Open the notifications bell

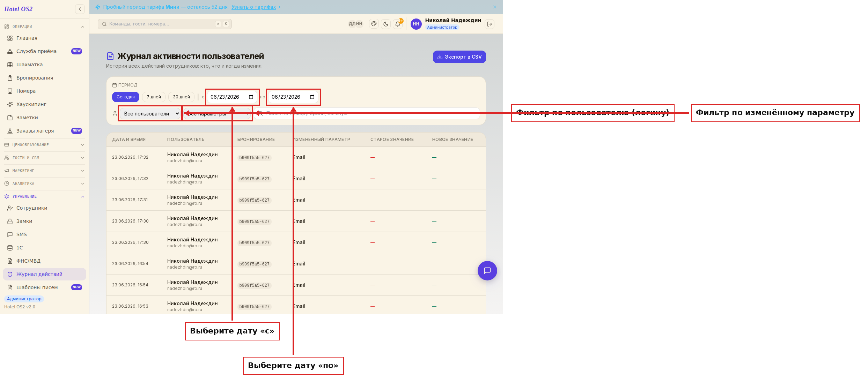pos(398,24)
